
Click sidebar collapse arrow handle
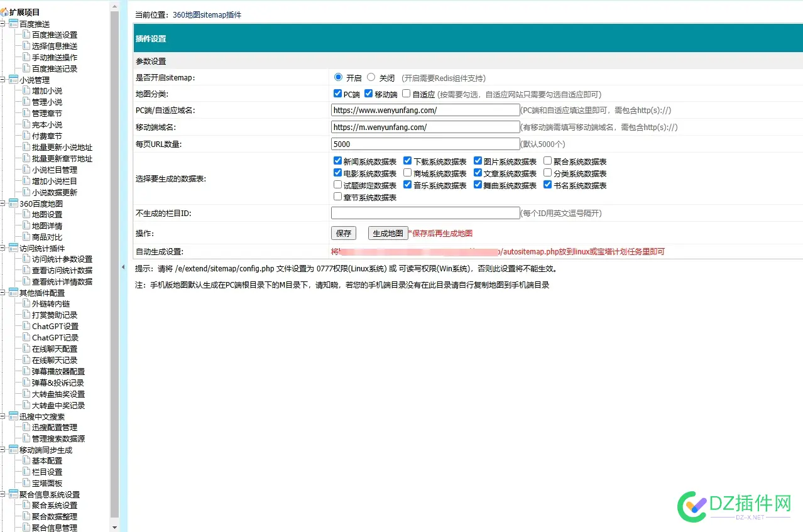[123, 267]
